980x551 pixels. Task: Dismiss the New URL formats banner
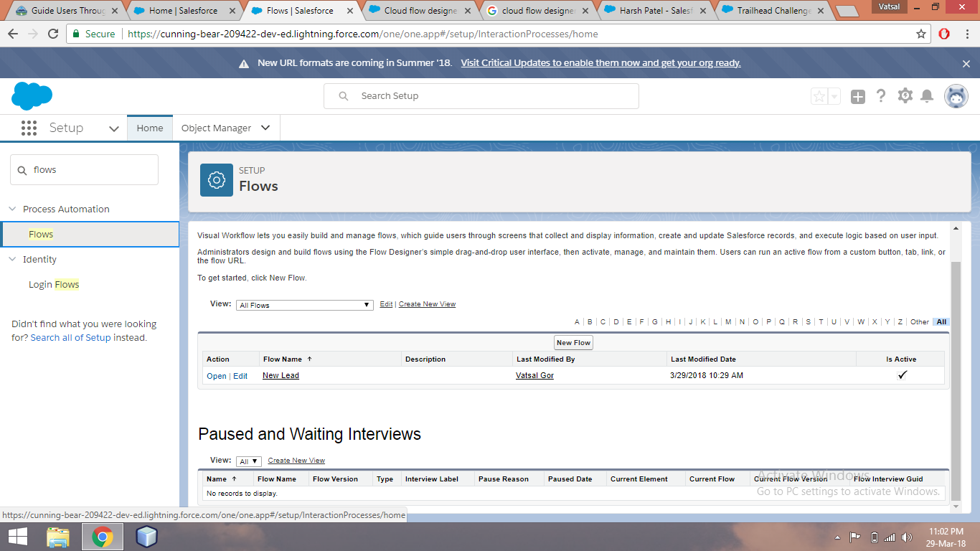(x=966, y=63)
